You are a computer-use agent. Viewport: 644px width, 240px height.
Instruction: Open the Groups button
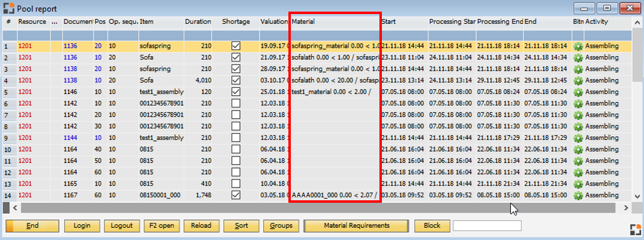pyautogui.click(x=281, y=225)
